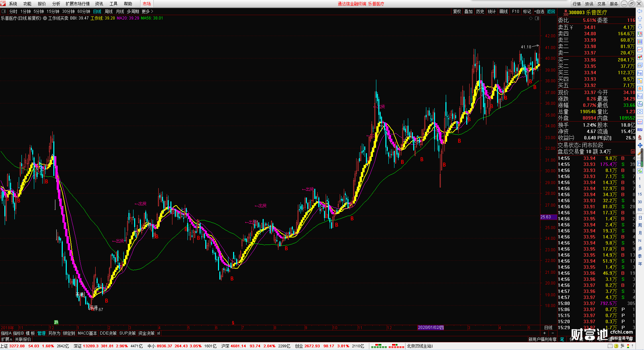The height and width of the screenshot is (350, 644).
Task: Open the 扩展市场行情 menu
Action: (78, 4)
